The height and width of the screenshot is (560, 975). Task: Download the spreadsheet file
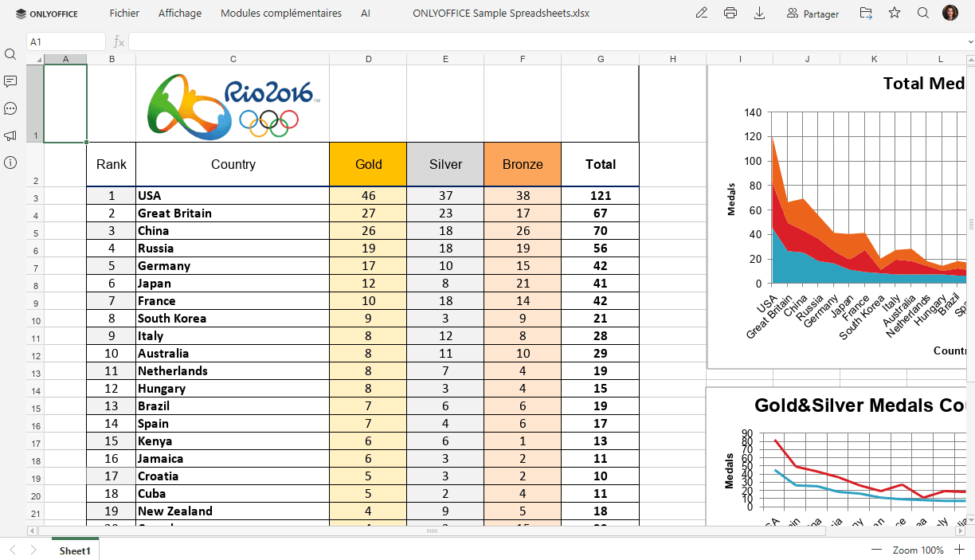click(759, 13)
